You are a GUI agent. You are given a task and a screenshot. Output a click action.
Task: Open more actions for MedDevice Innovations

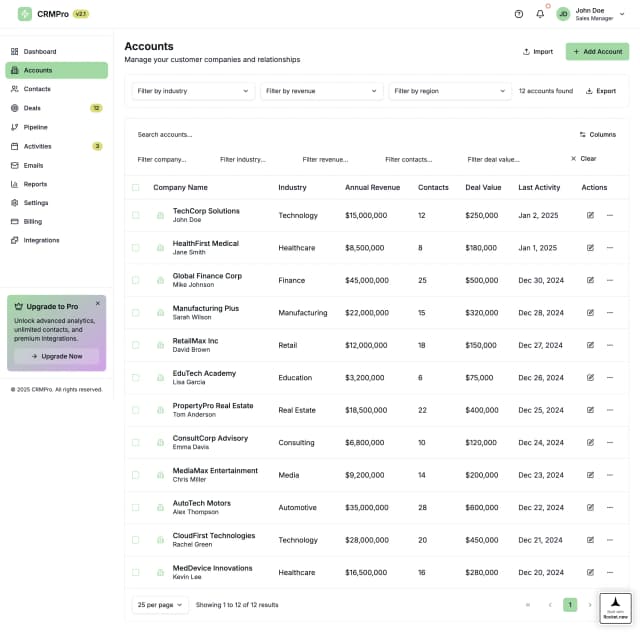click(609, 572)
